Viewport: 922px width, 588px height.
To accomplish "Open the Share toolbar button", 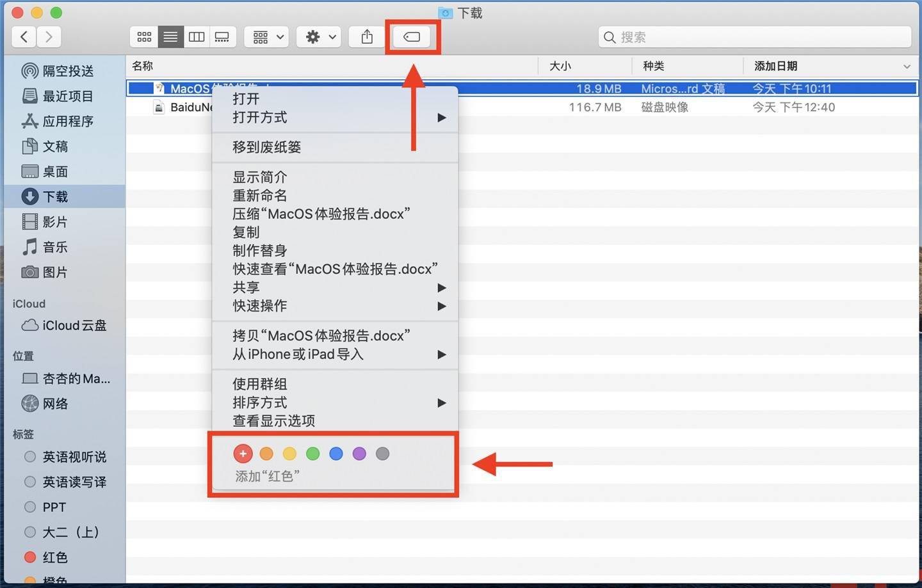I will 367,37.
